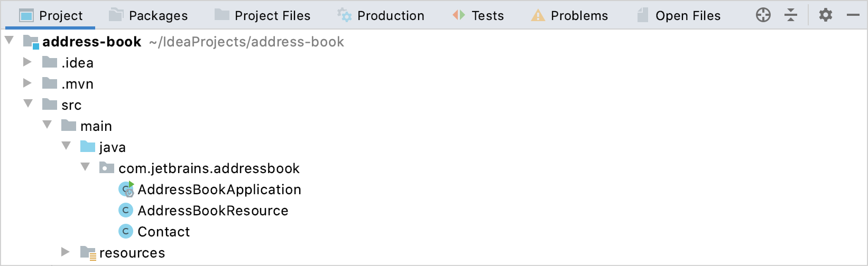Select the AddressBookApplication class name
The height and width of the screenshot is (266, 868).
219,189
